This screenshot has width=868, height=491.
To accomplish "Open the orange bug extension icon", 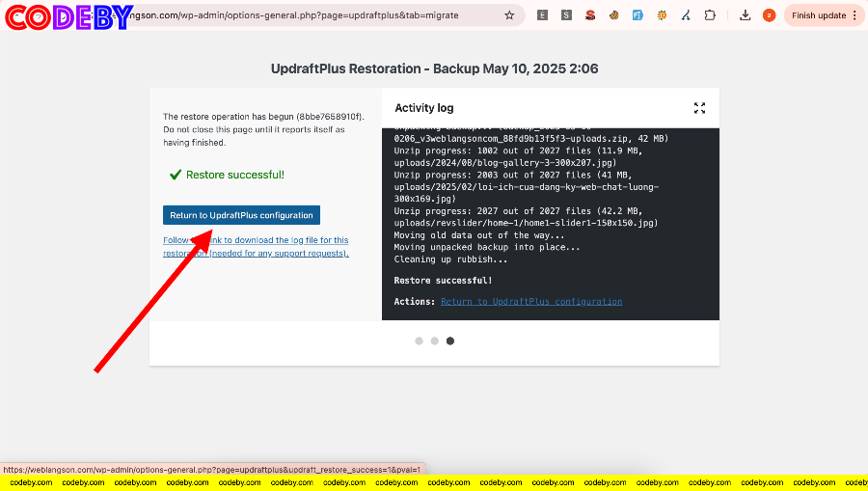I will pos(662,15).
